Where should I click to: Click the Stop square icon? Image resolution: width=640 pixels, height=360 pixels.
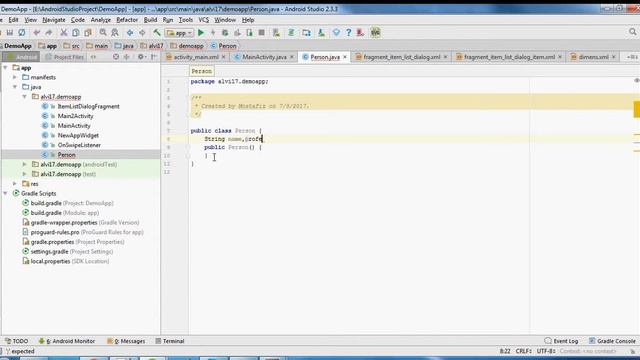pos(262,32)
